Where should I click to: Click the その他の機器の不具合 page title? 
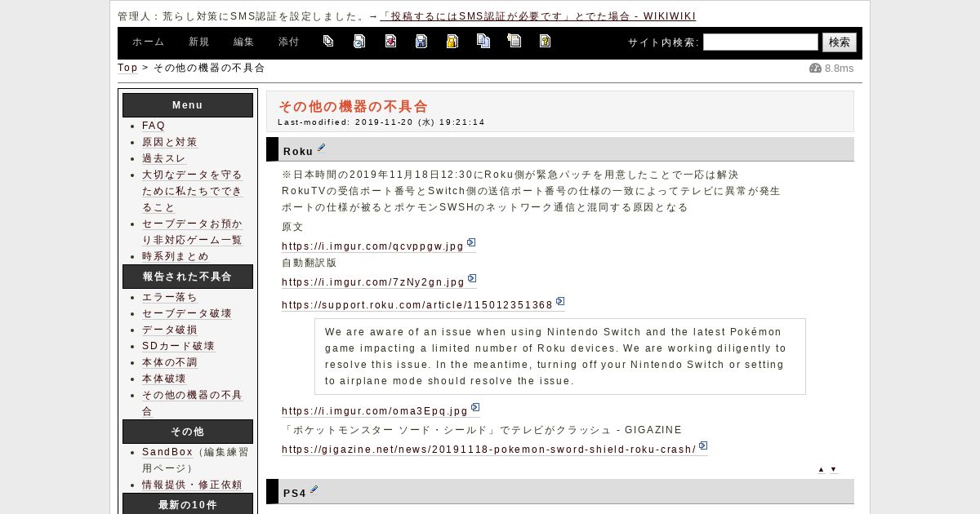353,106
